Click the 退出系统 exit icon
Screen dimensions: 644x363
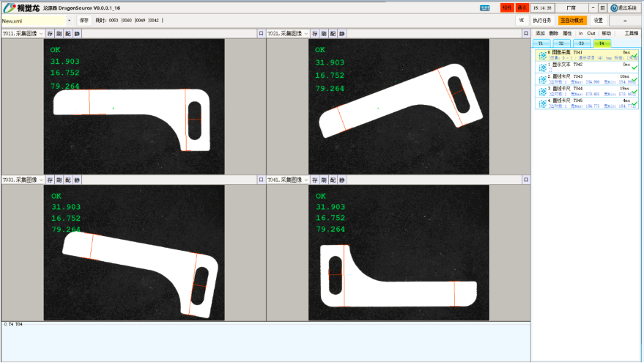(x=614, y=8)
